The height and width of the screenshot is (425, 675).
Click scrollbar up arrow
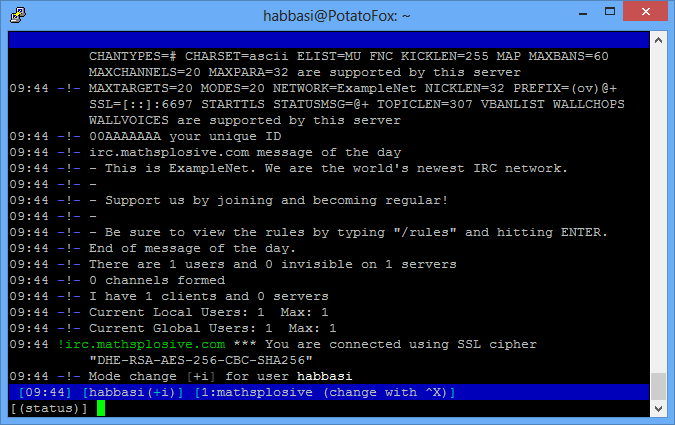tap(658, 40)
